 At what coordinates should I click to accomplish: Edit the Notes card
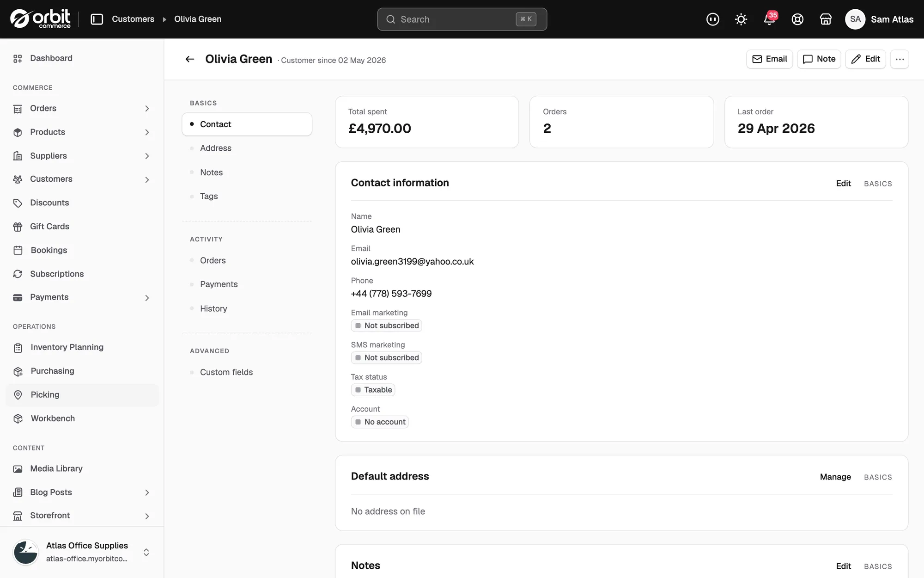point(844,566)
